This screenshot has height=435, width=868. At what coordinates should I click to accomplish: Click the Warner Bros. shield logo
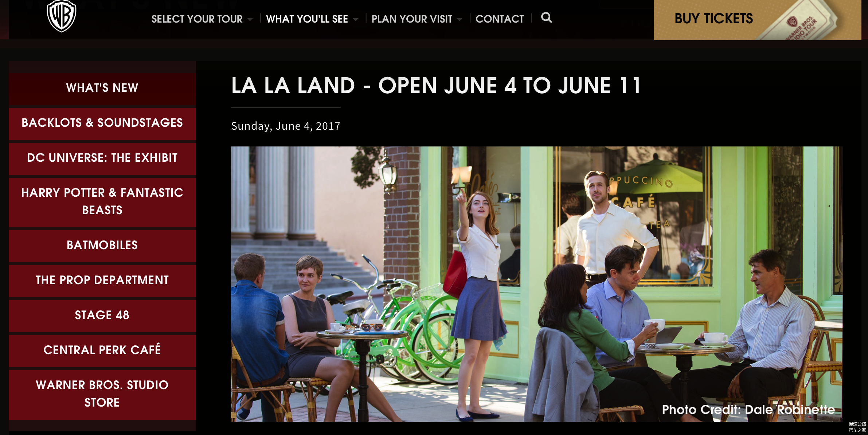point(62,16)
